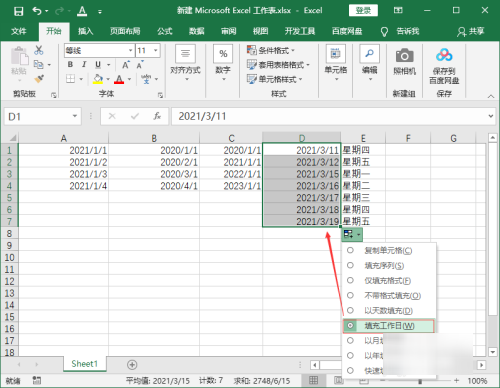Open the alignment (对齐方式) group
Image resolution: width=500 pixels, height=388 pixels.
185,63
